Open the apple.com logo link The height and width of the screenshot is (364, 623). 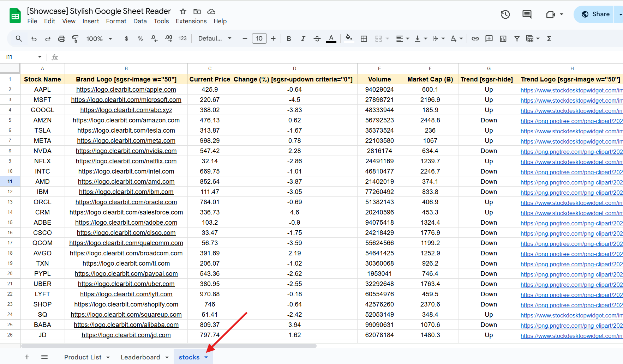point(126,90)
